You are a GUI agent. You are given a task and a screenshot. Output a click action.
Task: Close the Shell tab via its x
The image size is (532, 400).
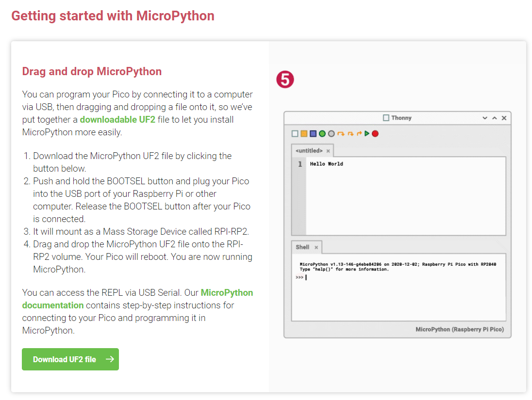click(x=316, y=247)
